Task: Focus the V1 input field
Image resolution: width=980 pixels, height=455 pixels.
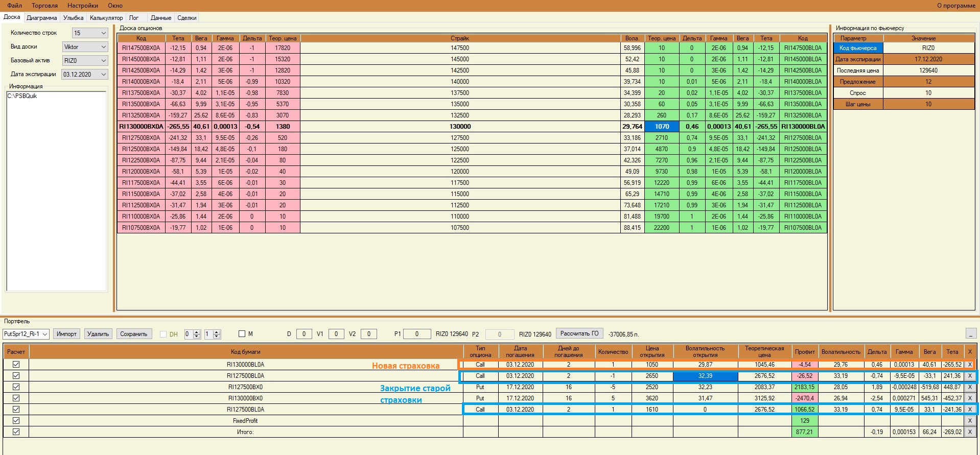Action: point(336,334)
